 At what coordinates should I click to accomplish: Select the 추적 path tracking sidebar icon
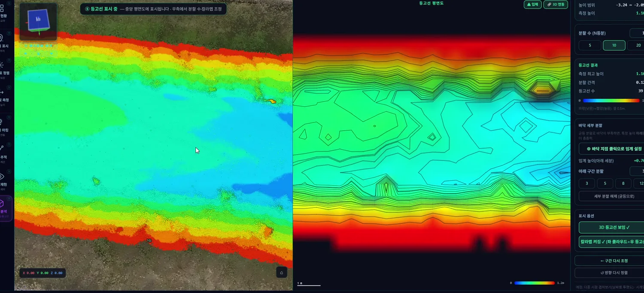point(3,152)
